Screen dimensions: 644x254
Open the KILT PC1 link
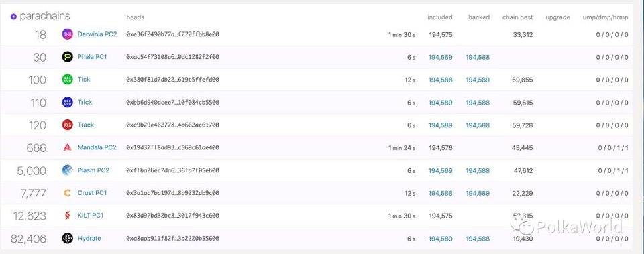(91, 215)
